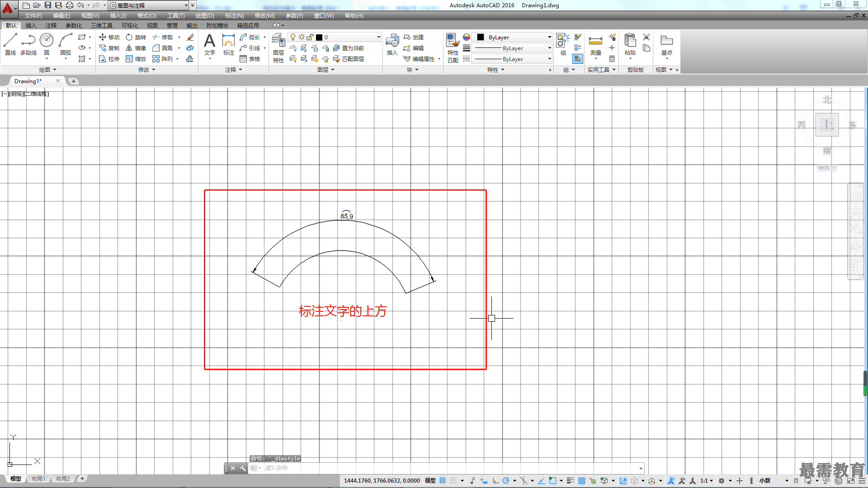Select the 特性匹配 match properties tool

tap(453, 48)
